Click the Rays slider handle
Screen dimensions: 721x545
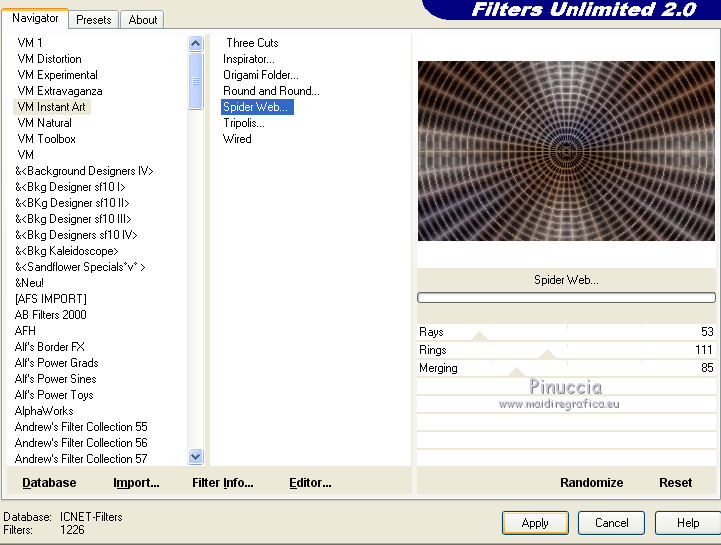click(480, 336)
